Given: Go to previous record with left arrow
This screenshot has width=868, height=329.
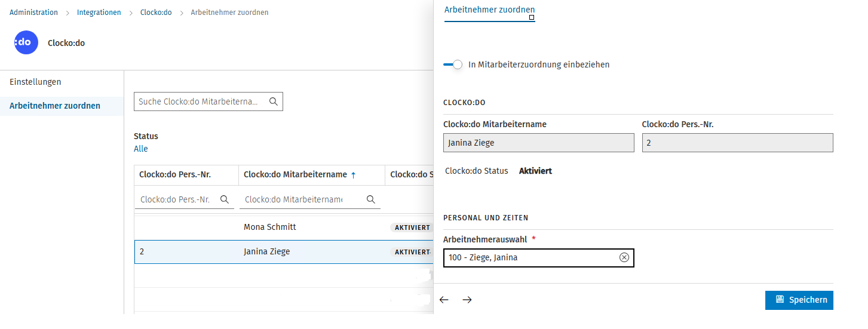Looking at the screenshot, I should 444,300.
